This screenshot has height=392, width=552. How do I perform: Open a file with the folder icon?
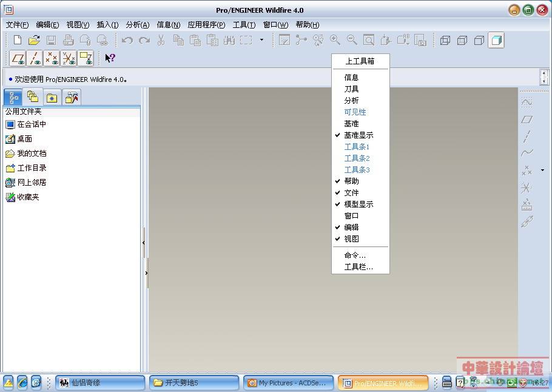click(x=34, y=40)
